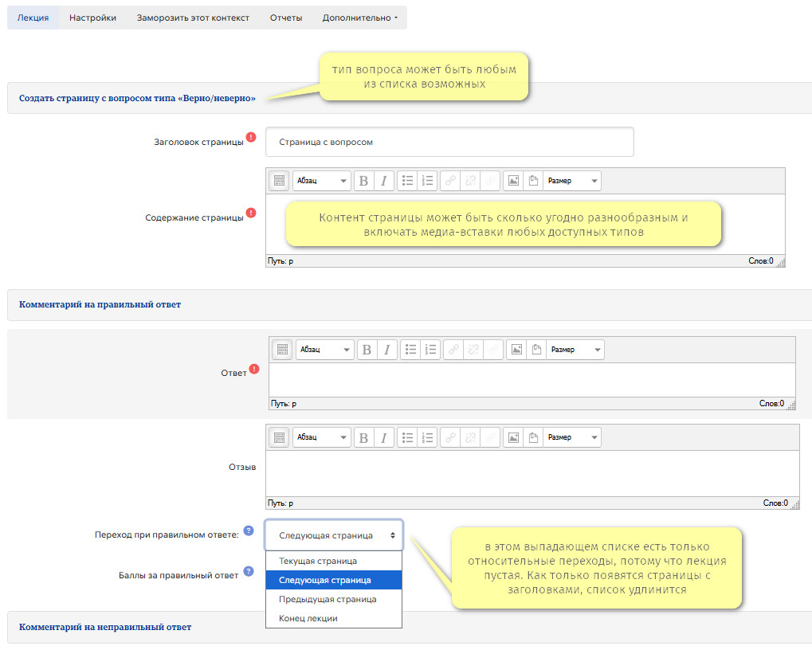Switch to the 'Настройки' tab
812x646 pixels.
[x=92, y=18]
